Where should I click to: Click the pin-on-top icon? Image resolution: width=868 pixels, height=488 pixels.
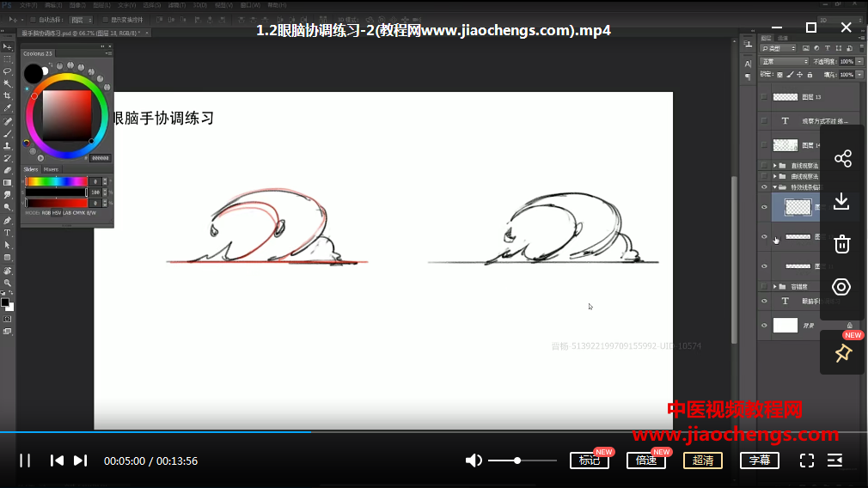(x=843, y=353)
